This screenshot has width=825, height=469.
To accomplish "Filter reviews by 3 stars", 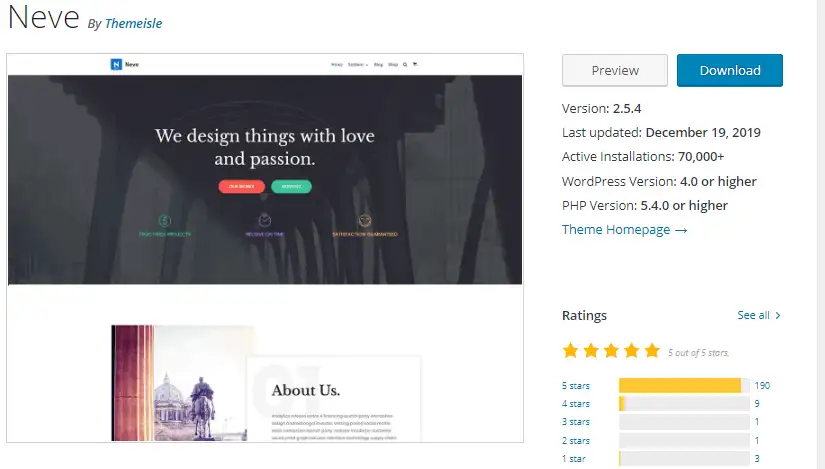I will (x=576, y=422).
